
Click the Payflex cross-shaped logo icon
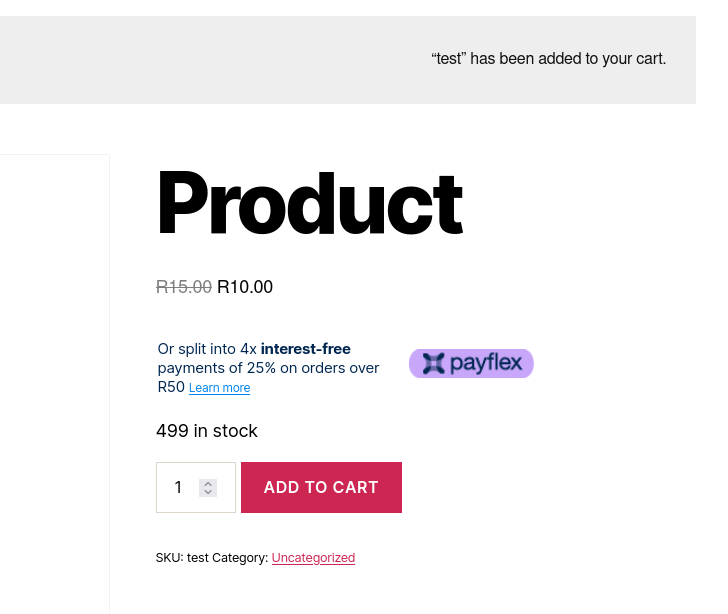pyautogui.click(x=434, y=363)
